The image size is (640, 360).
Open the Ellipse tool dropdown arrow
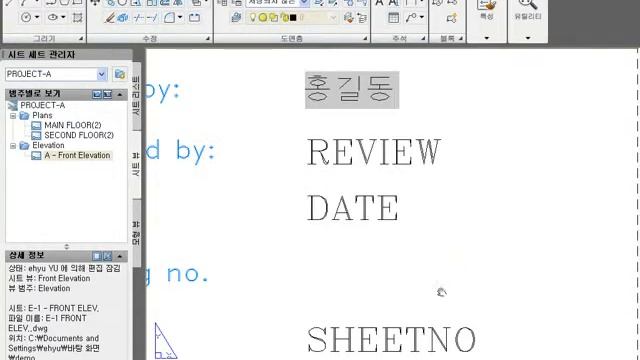[63, 18]
